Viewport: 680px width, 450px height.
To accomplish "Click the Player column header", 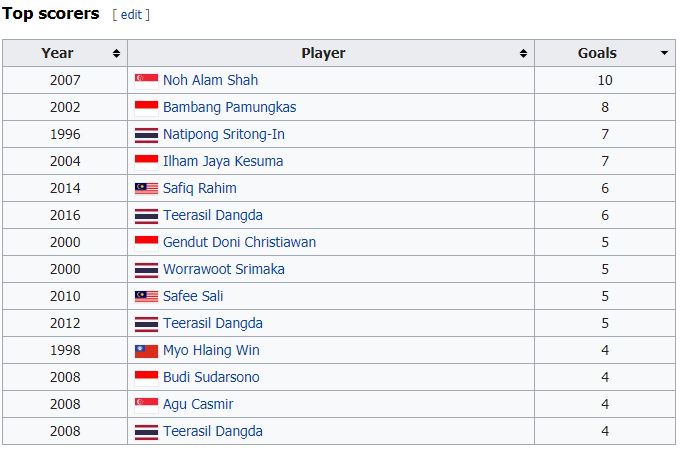I will (x=323, y=53).
